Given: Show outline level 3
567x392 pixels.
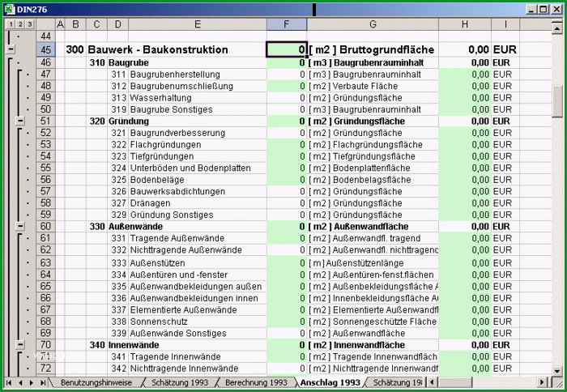Looking at the screenshot, I should [x=30, y=24].
